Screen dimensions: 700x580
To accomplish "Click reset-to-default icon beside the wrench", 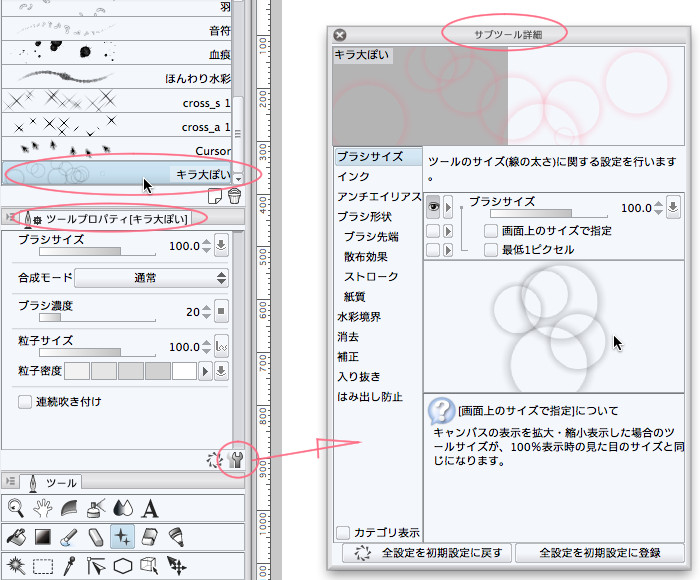I will (x=214, y=460).
